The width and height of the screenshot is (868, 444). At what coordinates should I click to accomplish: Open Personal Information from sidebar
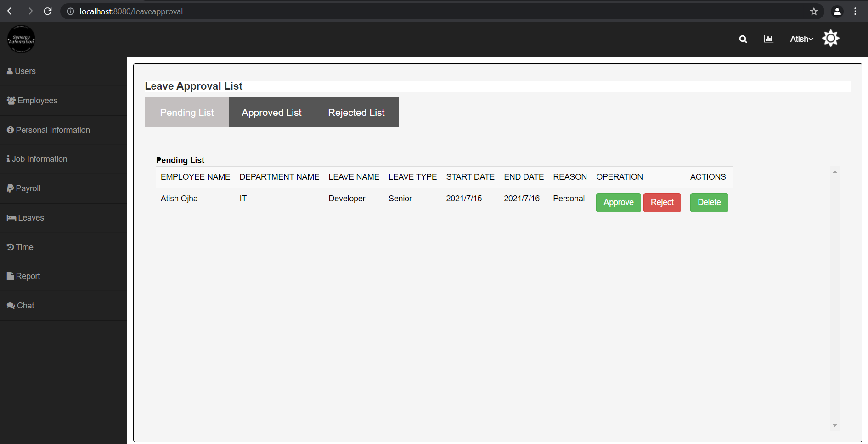[x=52, y=130]
